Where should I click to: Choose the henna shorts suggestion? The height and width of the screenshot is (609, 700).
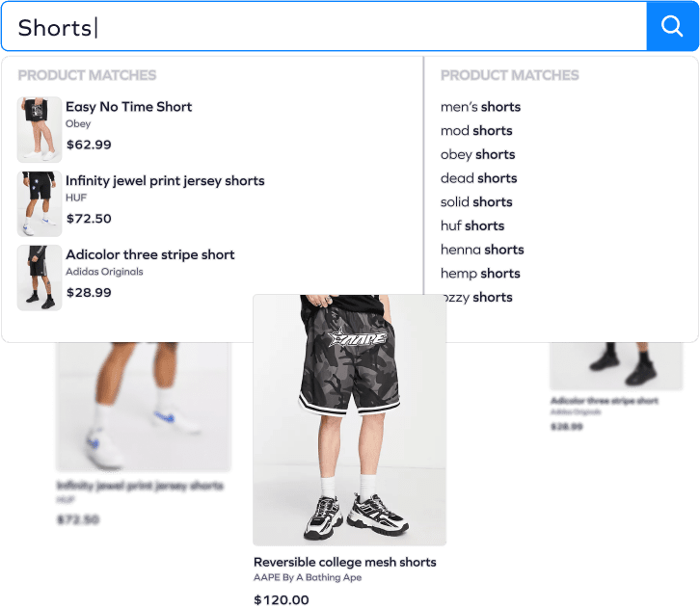click(x=482, y=250)
